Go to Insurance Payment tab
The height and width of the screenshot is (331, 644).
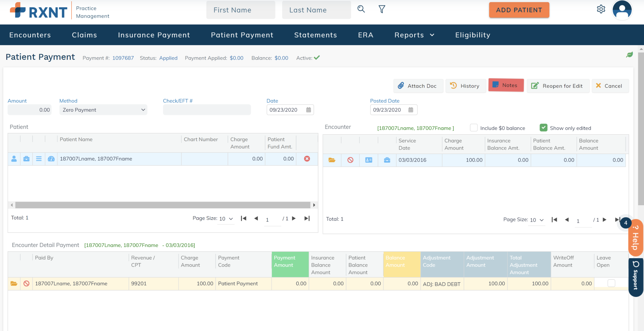coord(154,35)
